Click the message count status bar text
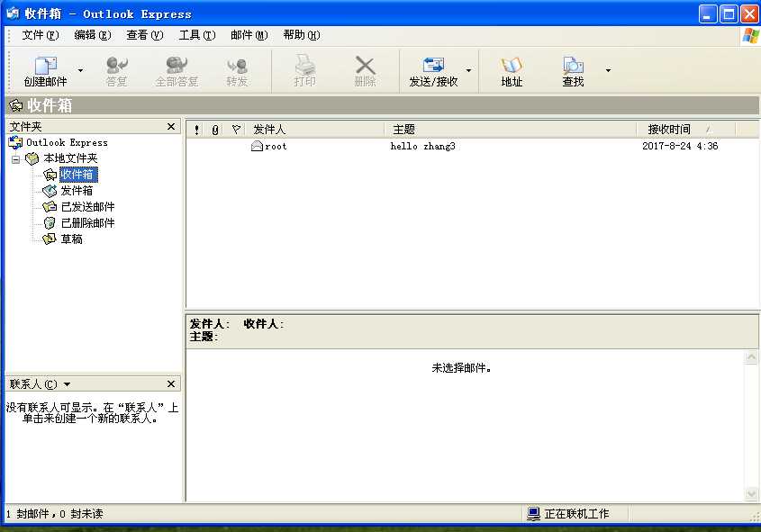This screenshot has width=761, height=532. click(x=54, y=514)
